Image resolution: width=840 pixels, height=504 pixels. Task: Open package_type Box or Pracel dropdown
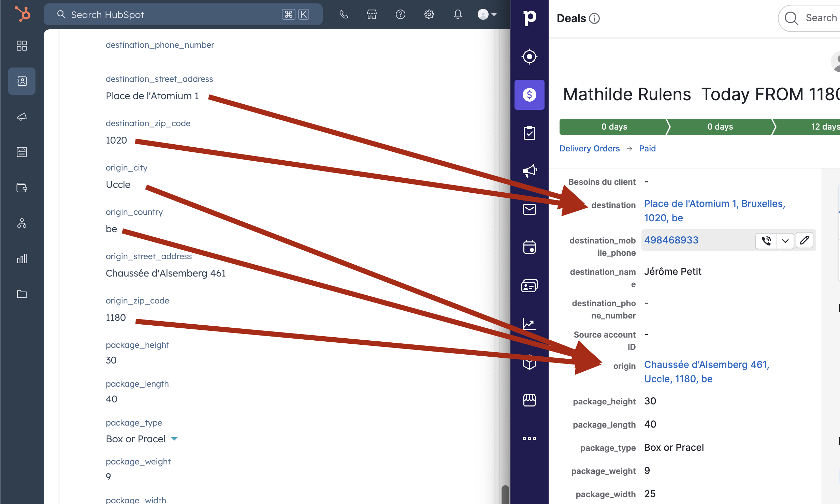[x=174, y=439]
